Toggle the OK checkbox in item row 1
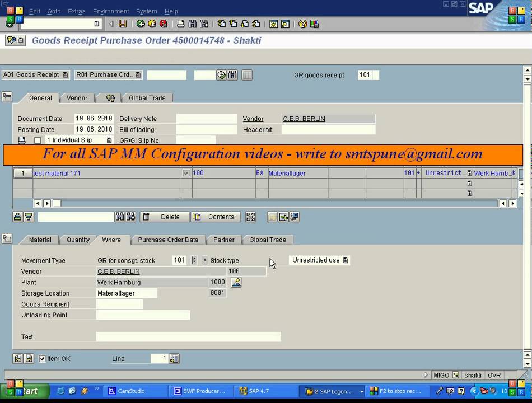The width and height of the screenshot is (532, 403). click(186, 173)
